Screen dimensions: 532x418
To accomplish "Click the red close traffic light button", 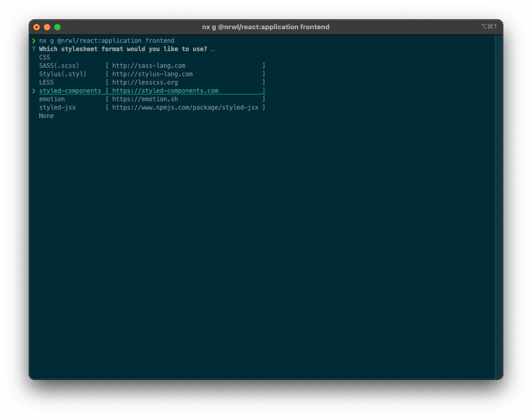I will pos(36,27).
